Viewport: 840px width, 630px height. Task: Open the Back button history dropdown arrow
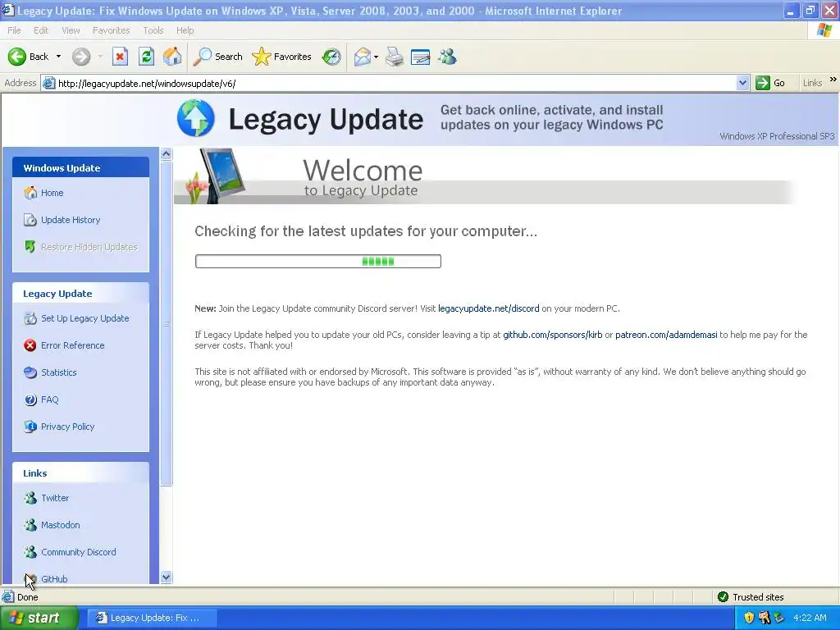(x=58, y=57)
